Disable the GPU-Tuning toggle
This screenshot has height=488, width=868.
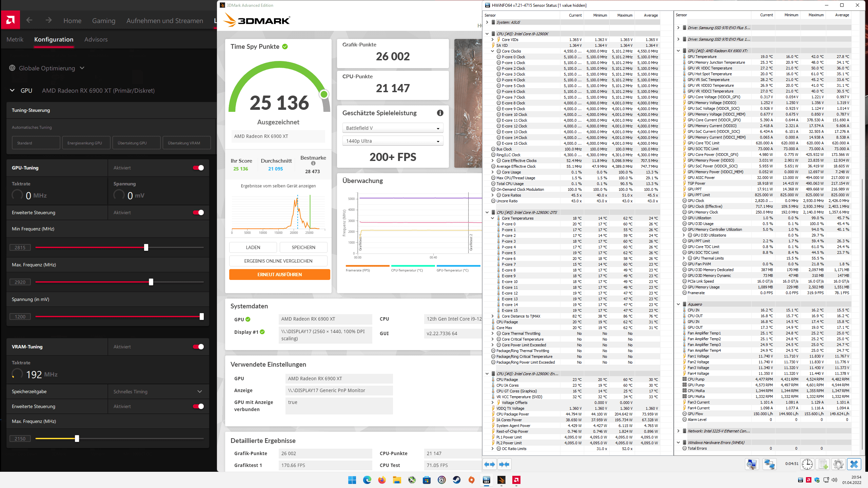(198, 168)
